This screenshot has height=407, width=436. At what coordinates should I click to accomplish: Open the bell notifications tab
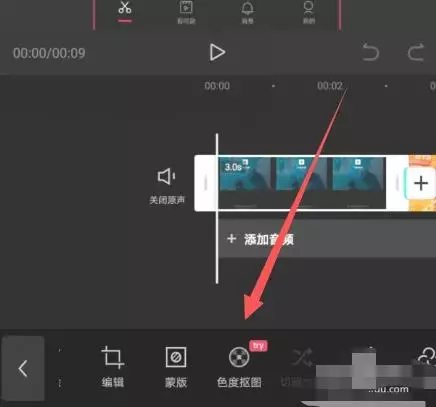click(247, 13)
